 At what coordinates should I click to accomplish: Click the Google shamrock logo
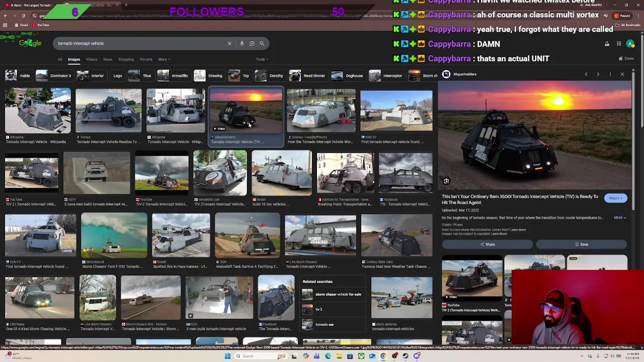30,43
